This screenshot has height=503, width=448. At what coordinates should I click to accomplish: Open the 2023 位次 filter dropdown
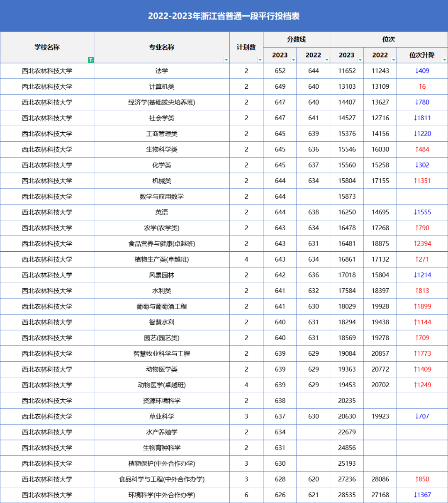[360, 60]
